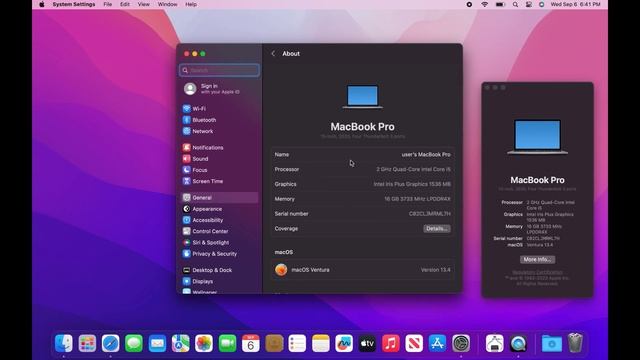Open Spotlight search from the menu bar
This screenshot has height=360, width=640.
point(515,4)
